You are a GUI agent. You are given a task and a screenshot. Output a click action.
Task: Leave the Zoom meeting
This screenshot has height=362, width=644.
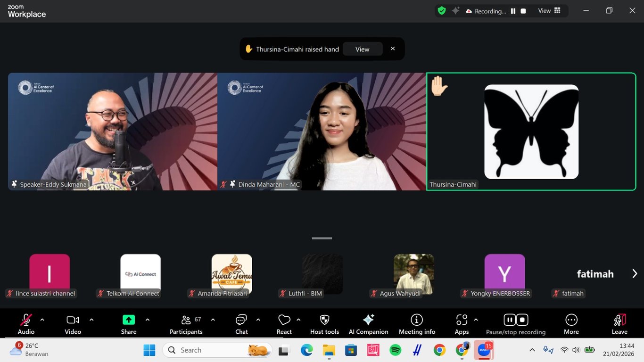click(x=619, y=323)
